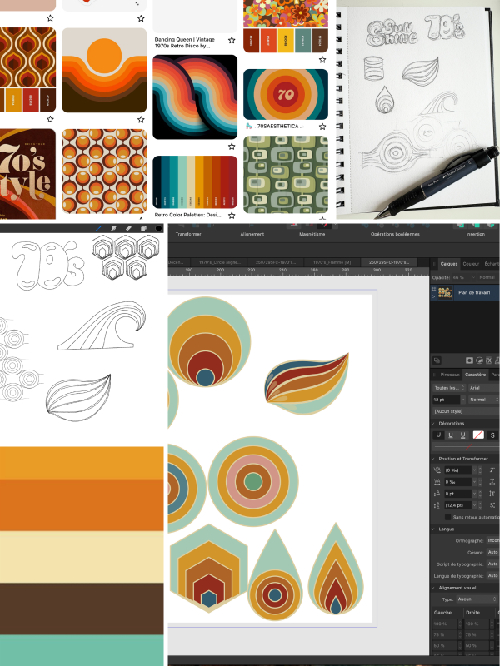Open the font collection Toutes les dropdown

(449, 388)
